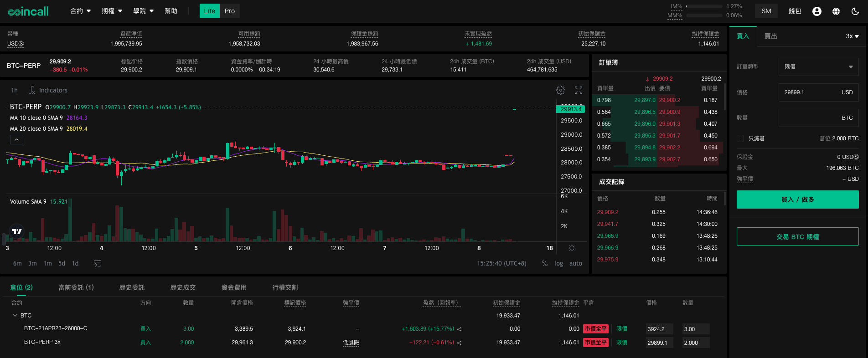Click the Coincall logo
The width and height of the screenshot is (868, 358).
28,11
